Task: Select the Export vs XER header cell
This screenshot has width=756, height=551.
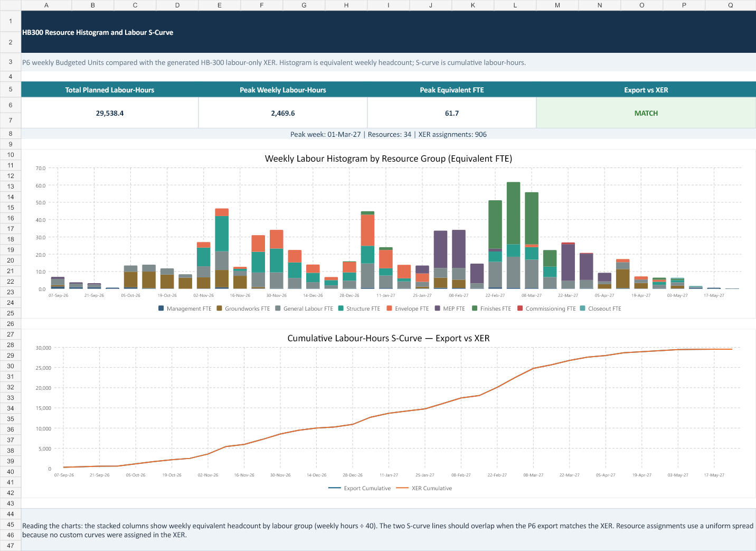Action: (646, 90)
